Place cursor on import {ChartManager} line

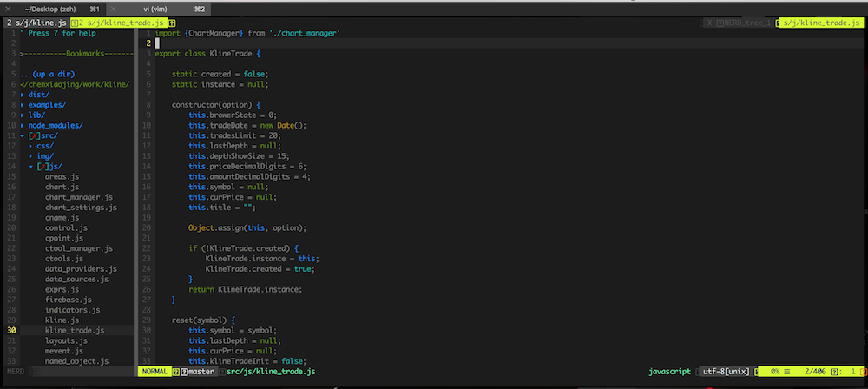tap(247, 33)
